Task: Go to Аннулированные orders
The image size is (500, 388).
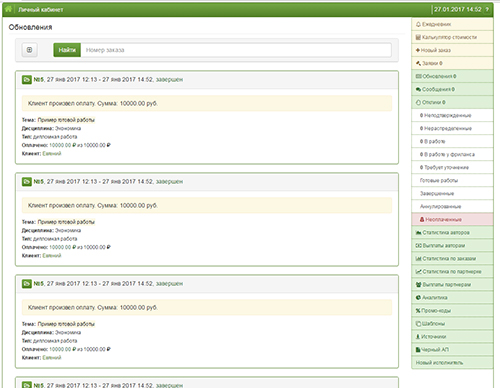Action: point(452,206)
